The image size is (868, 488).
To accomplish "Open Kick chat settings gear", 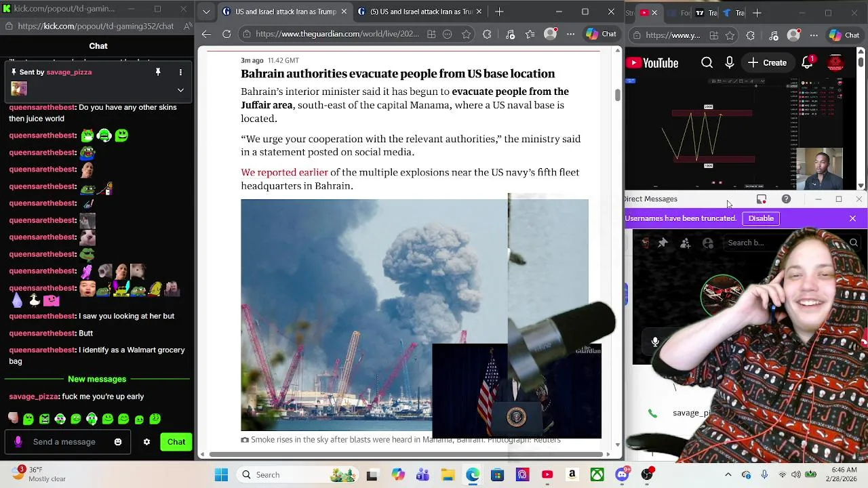I will tap(146, 442).
